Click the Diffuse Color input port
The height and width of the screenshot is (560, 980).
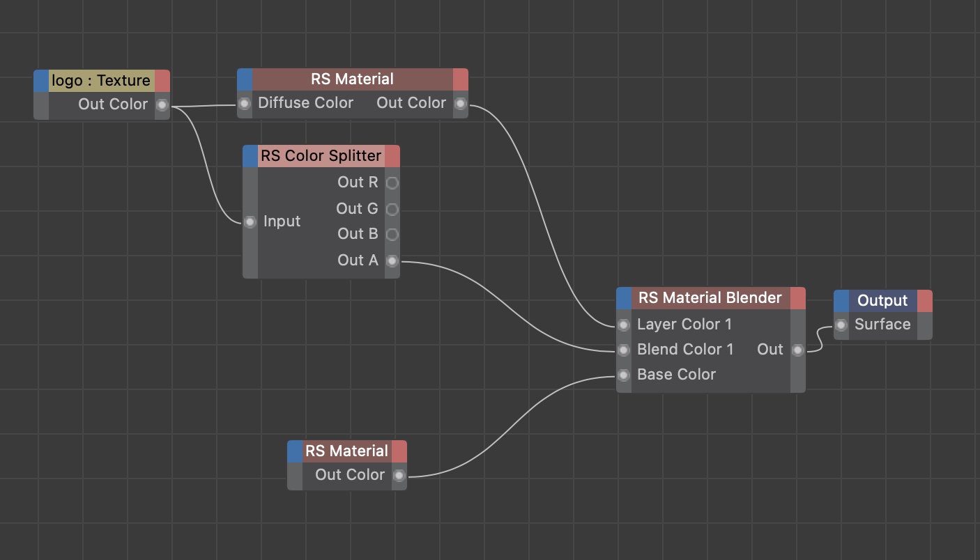[x=245, y=104]
